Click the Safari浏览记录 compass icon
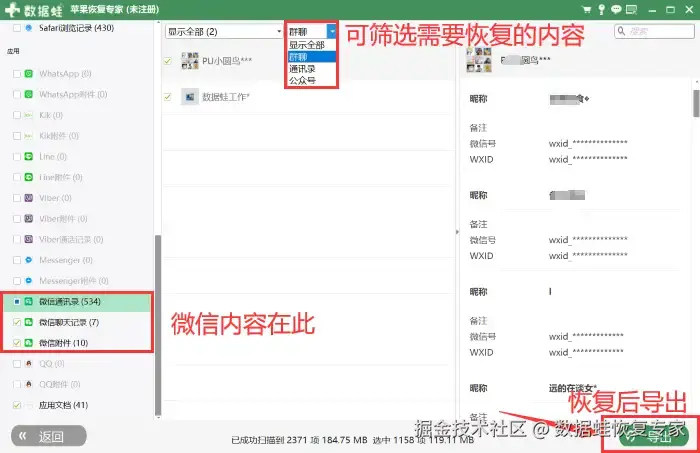 (x=29, y=28)
